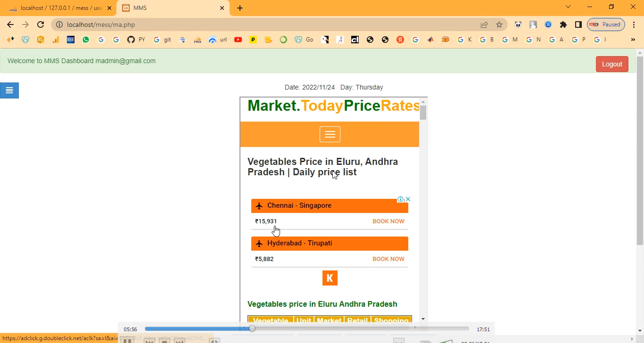This screenshot has height=343, width=644.
Task: Click the share page icon in address bar
Action: tap(484, 25)
